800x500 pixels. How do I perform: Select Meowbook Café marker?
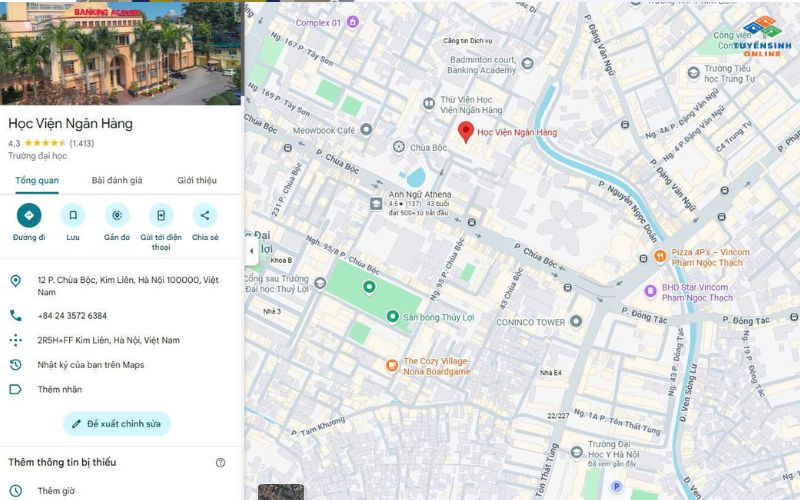(x=366, y=130)
